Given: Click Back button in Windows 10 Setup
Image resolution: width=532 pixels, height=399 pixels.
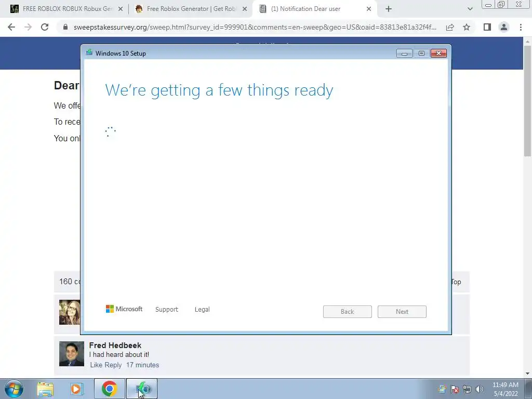Looking at the screenshot, I should (348, 312).
